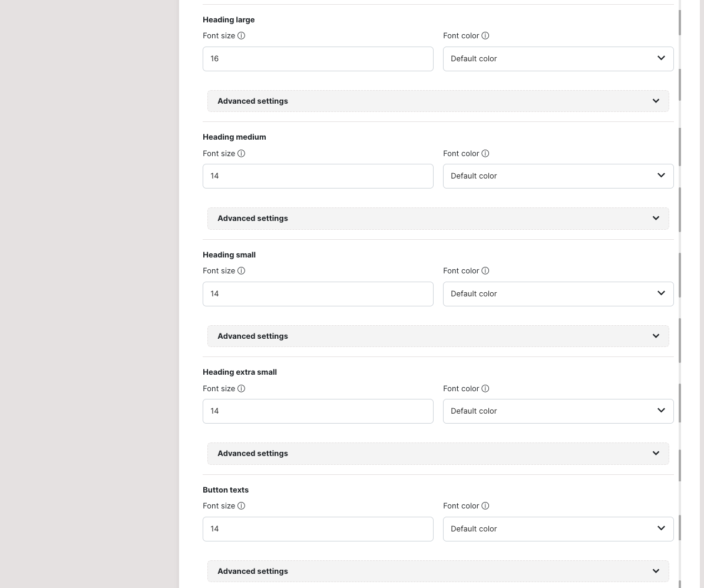The height and width of the screenshot is (588, 704).
Task: Click info icon beside Heading small Font size
Action: pyautogui.click(x=241, y=271)
